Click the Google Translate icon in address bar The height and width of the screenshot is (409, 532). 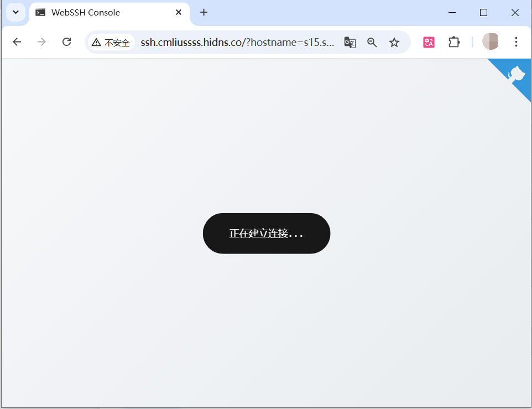tap(350, 43)
